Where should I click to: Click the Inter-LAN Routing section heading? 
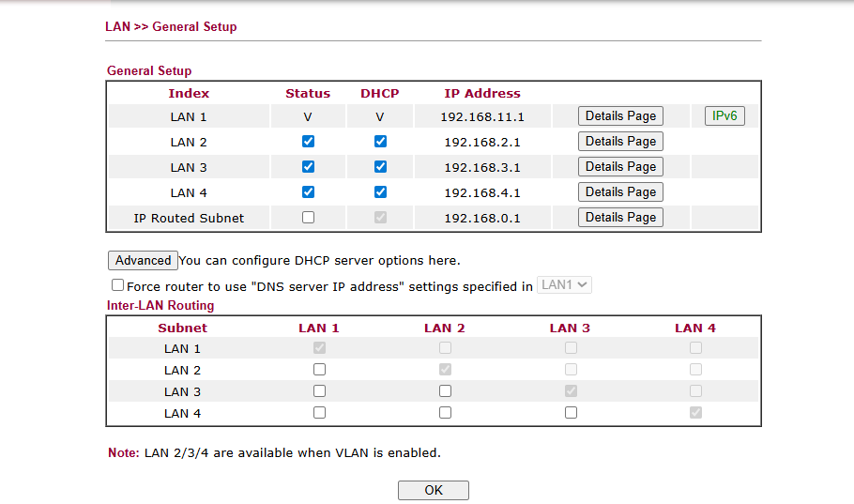pyautogui.click(x=160, y=306)
